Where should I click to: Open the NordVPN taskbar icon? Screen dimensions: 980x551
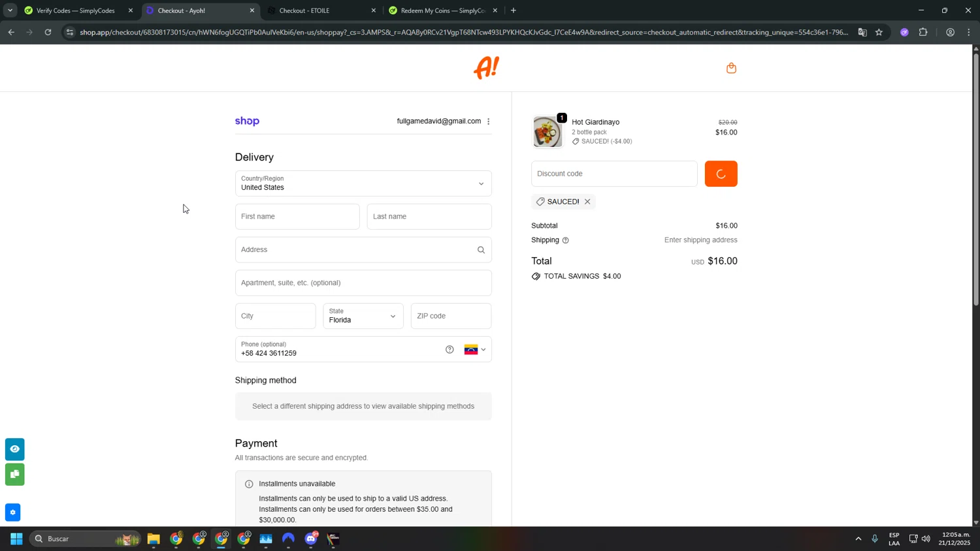288,539
